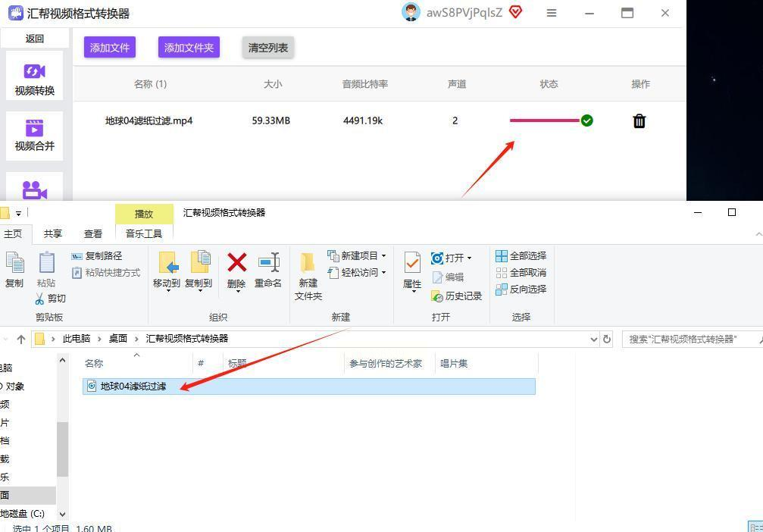Click the red VIP diamond icon
The width and height of the screenshot is (763, 532).
(515, 11)
